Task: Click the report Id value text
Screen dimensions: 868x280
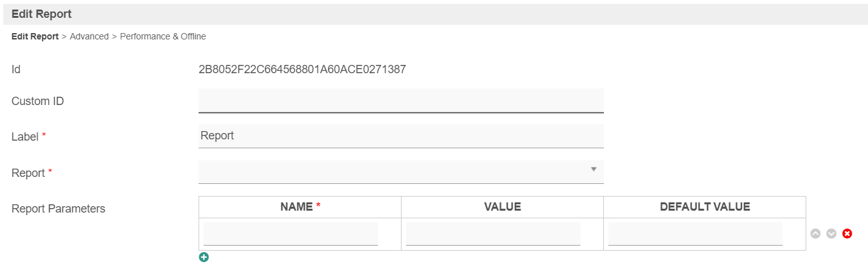Action: [x=302, y=69]
